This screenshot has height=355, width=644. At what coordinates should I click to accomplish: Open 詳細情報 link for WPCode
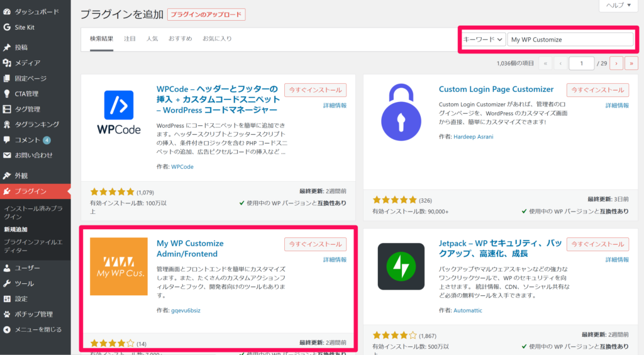pyautogui.click(x=335, y=106)
